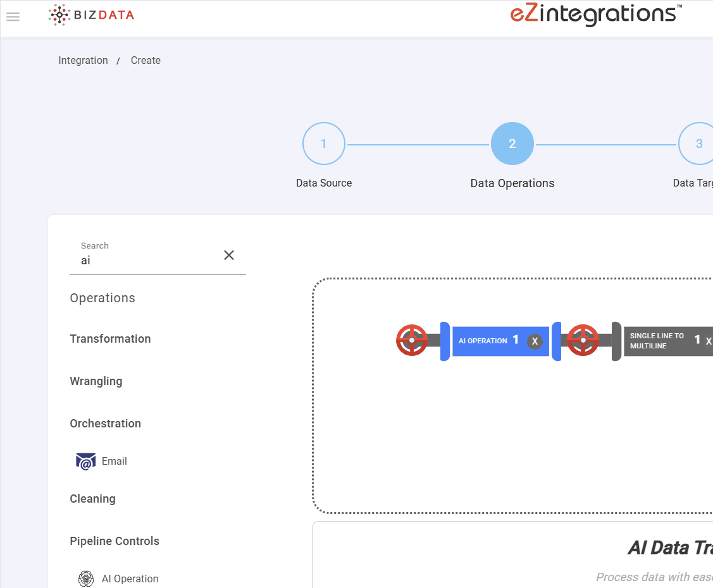Collapse the Orchestration category

pos(105,424)
